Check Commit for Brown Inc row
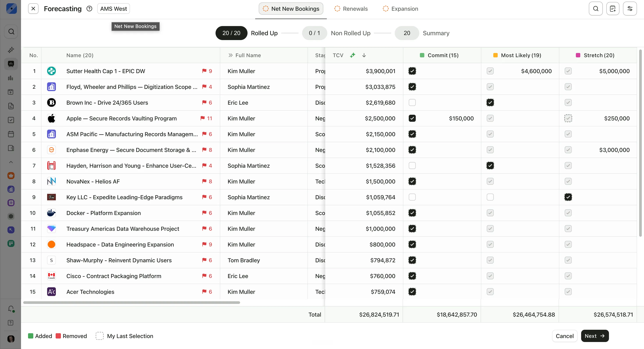Image resolution: width=644 pixels, height=349 pixels. (412, 103)
